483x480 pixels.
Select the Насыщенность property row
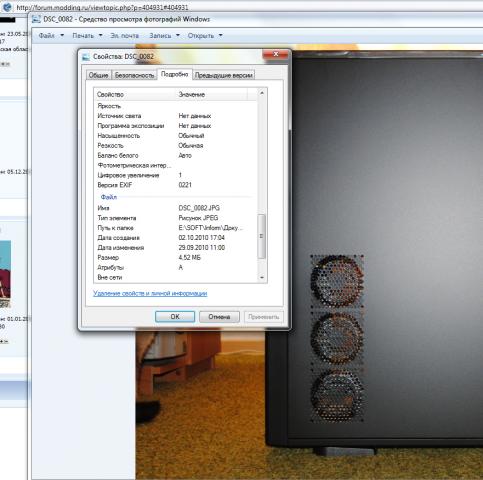[176, 136]
